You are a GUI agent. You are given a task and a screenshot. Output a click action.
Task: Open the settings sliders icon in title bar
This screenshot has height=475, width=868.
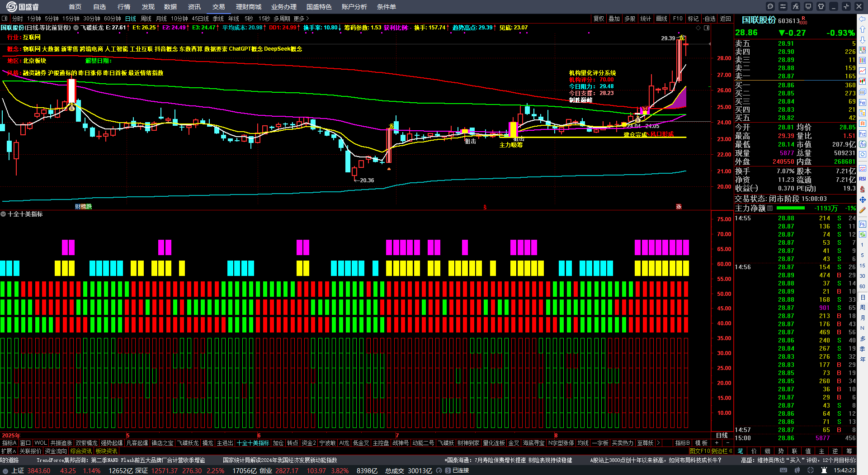click(x=783, y=6)
